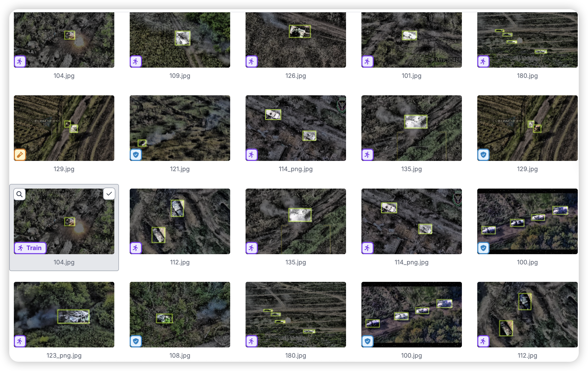Select the 123_png.jpg tank image
Image resolution: width=588 pixels, height=371 pixels.
tap(64, 314)
